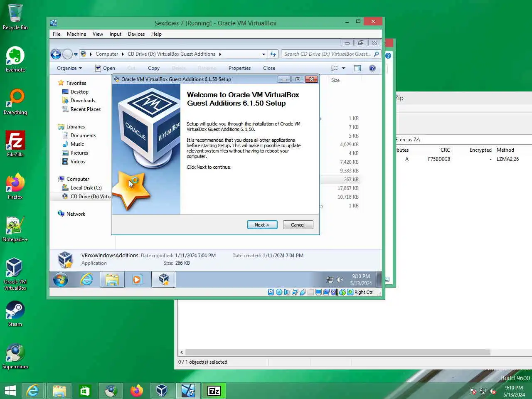Expand breadcrumb arrow after CD Drive (D:)
Image resolution: width=532 pixels, height=399 pixels.
pyautogui.click(x=220, y=54)
